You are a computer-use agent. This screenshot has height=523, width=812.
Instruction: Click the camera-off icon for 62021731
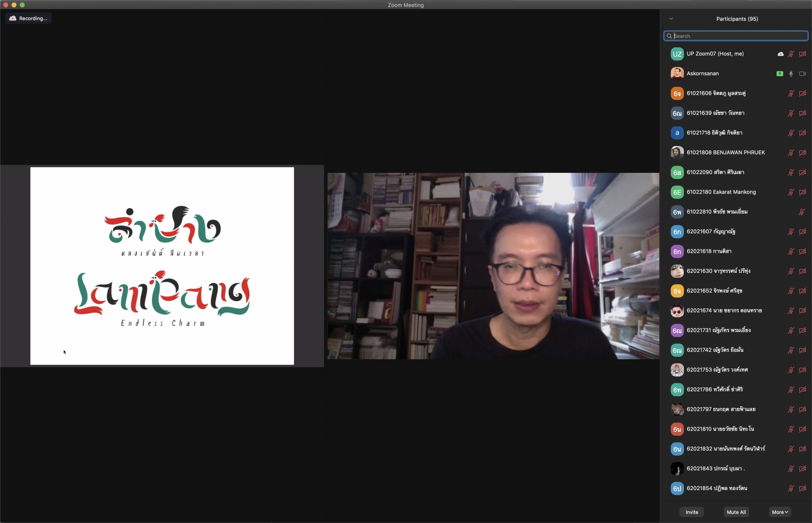click(802, 331)
